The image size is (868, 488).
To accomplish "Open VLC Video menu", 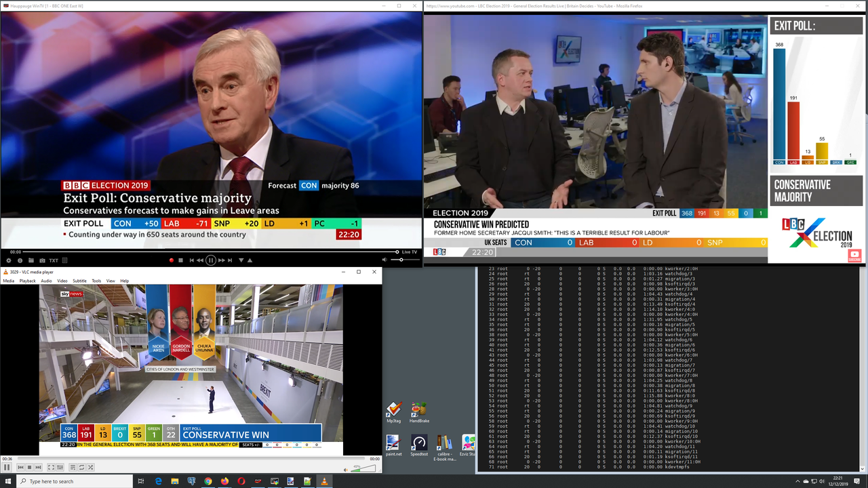I will point(62,281).
